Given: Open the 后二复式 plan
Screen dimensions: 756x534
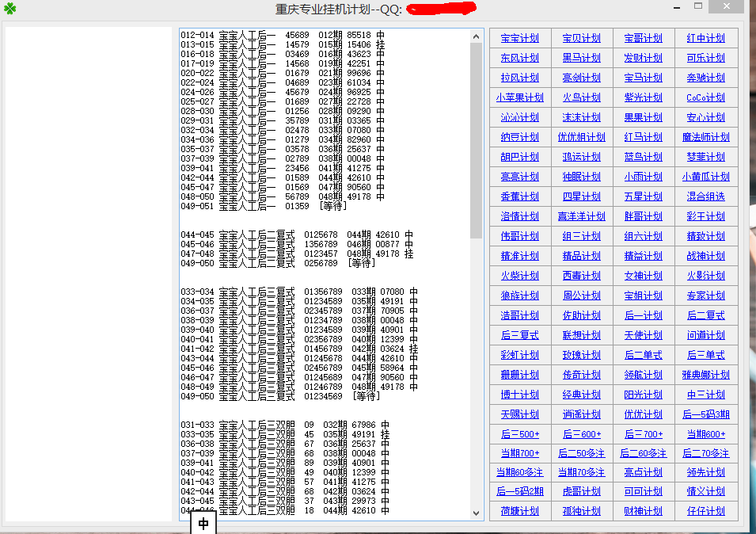Looking at the screenshot, I should tap(705, 315).
